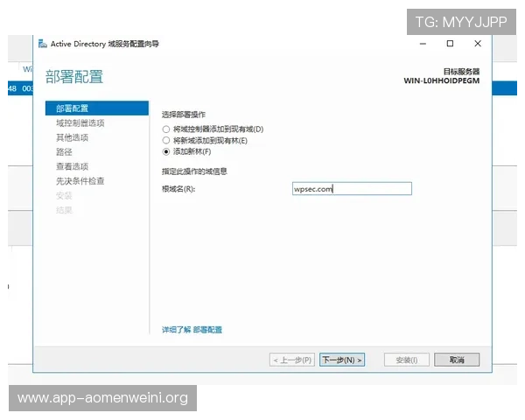
Task: Click the 选择部署操作 label
Action: (x=184, y=115)
